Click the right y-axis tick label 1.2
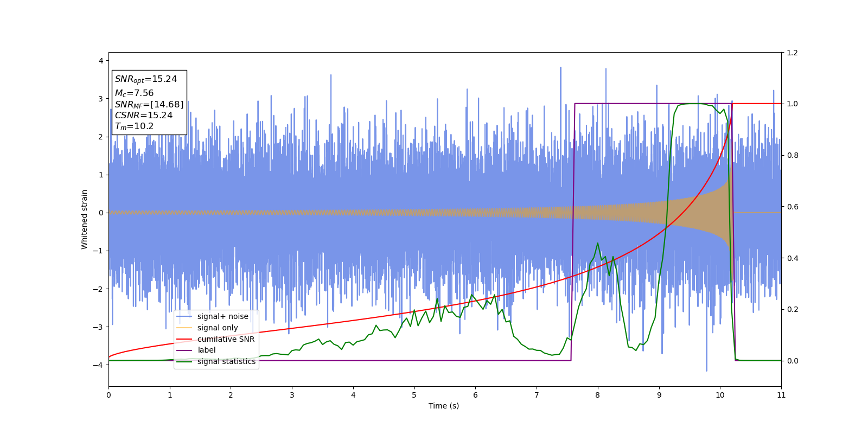Viewport: 868px width, 434px height. click(793, 53)
